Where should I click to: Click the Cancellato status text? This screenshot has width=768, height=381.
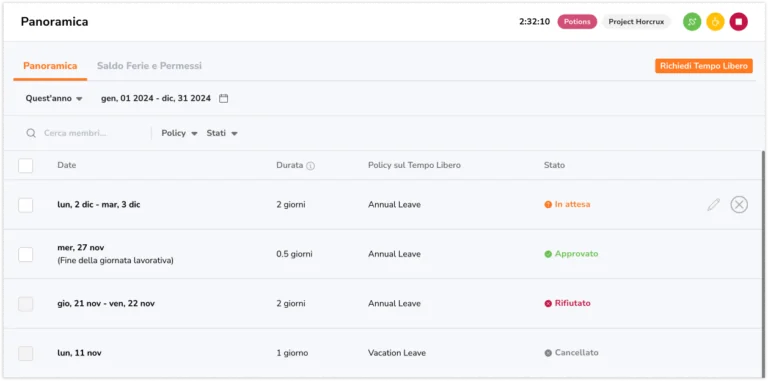[576, 353]
